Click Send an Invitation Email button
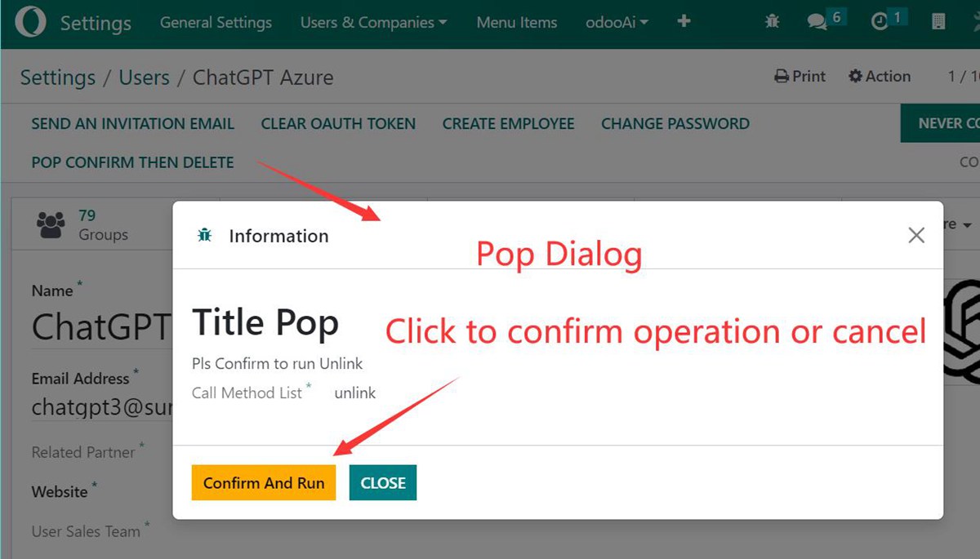Image resolution: width=980 pixels, height=559 pixels. point(132,124)
